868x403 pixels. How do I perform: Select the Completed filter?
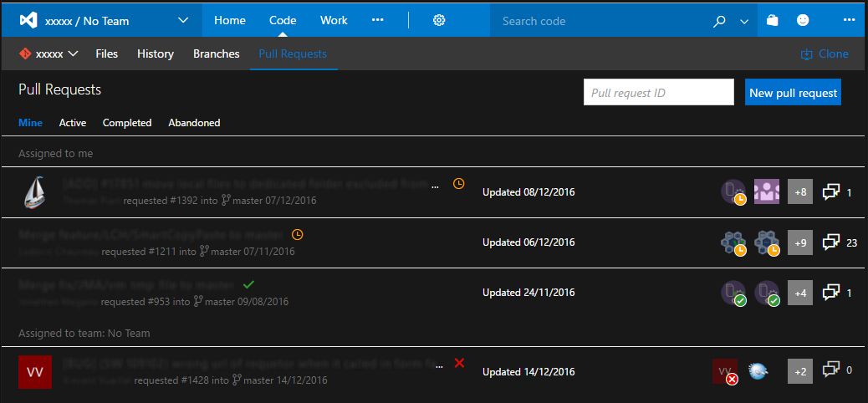pyautogui.click(x=127, y=122)
